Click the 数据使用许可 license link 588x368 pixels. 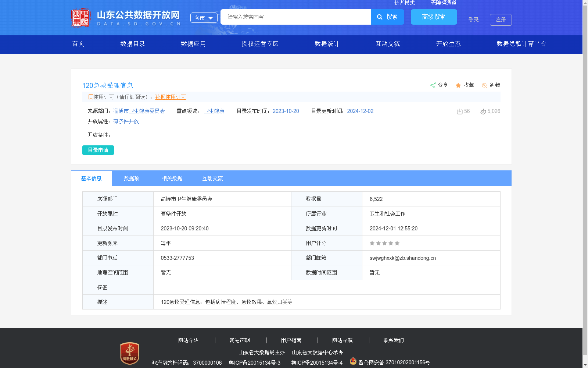pyautogui.click(x=171, y=97)
